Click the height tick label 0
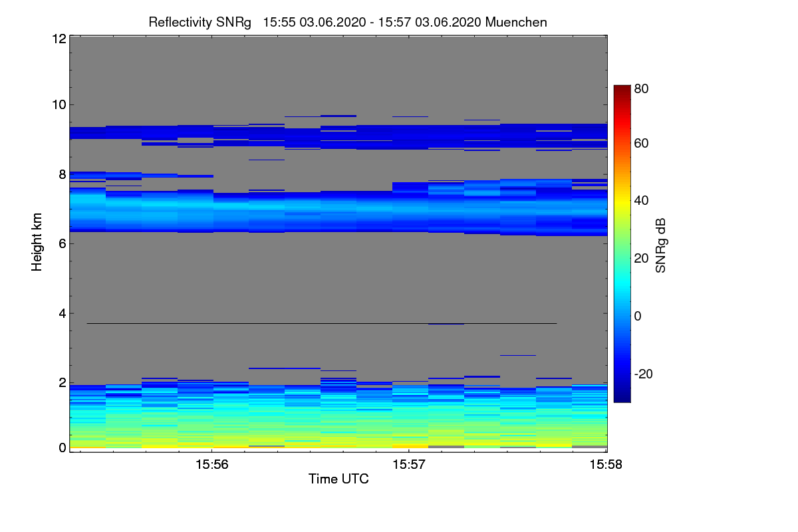798x532 pixels. click(x=63, y=448)
